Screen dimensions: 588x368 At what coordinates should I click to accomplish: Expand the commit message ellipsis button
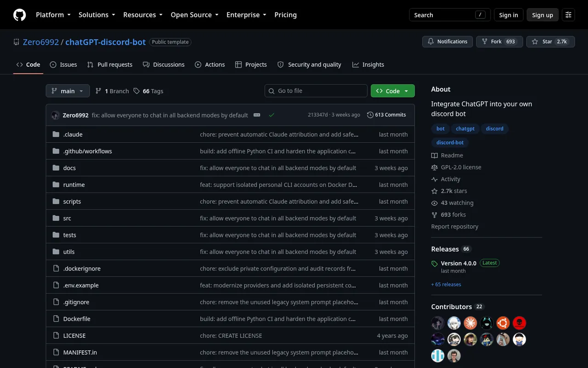click(x=257, y=115)
